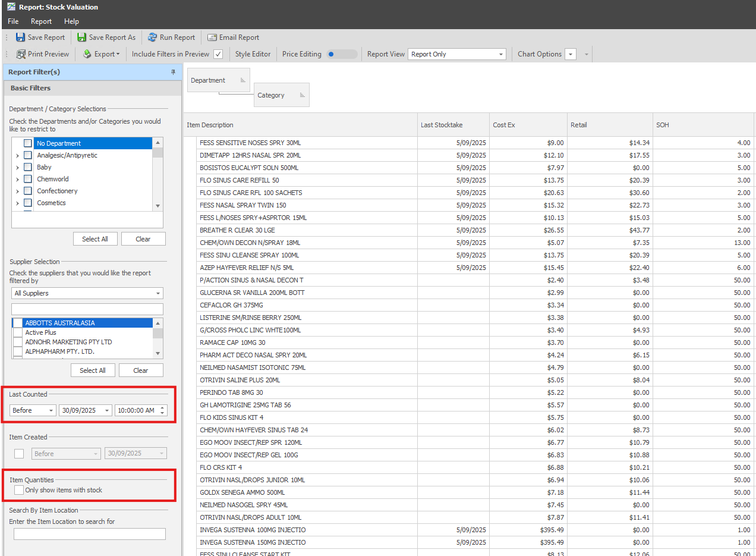Open the All Suppliers dropdown
The height and width of the screenshot is (556, 756).
[x=157, y=293]
